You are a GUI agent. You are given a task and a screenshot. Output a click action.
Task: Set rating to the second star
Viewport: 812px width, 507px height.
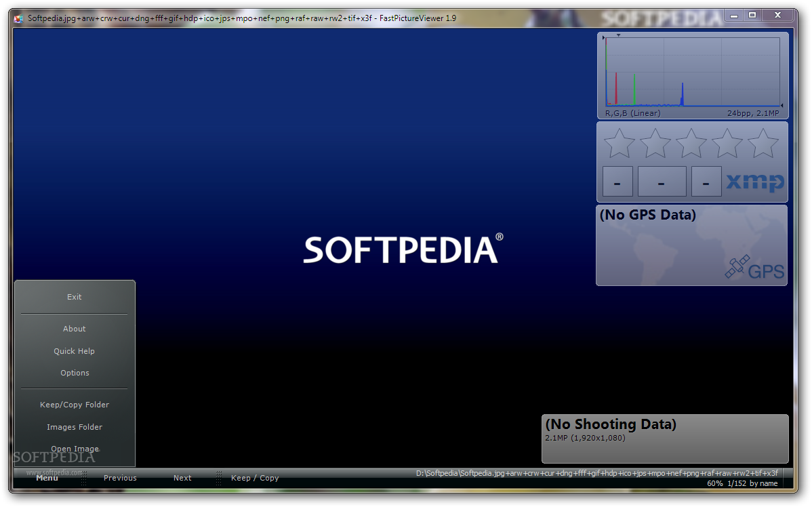click(x=655, y=144)
